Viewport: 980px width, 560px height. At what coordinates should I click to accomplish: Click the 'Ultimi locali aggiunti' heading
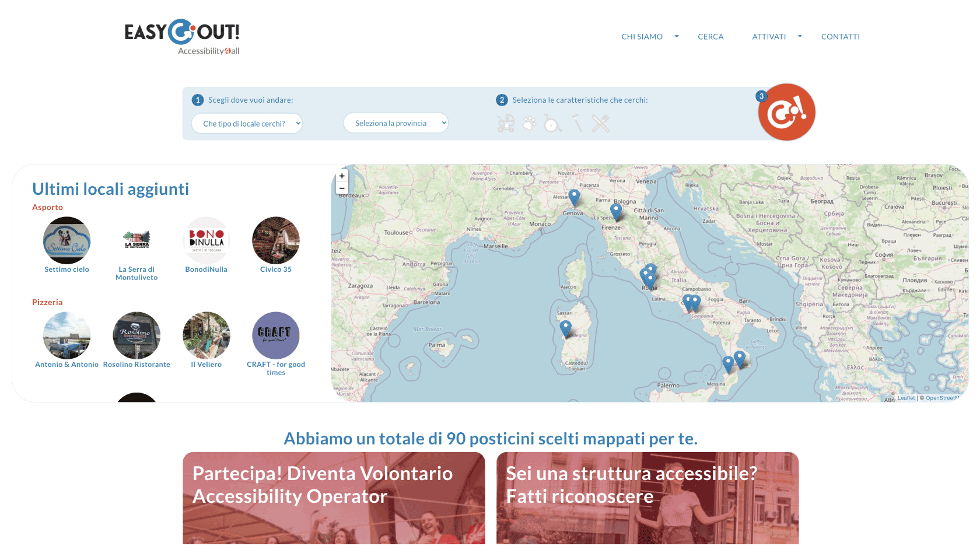click(111, 189)
